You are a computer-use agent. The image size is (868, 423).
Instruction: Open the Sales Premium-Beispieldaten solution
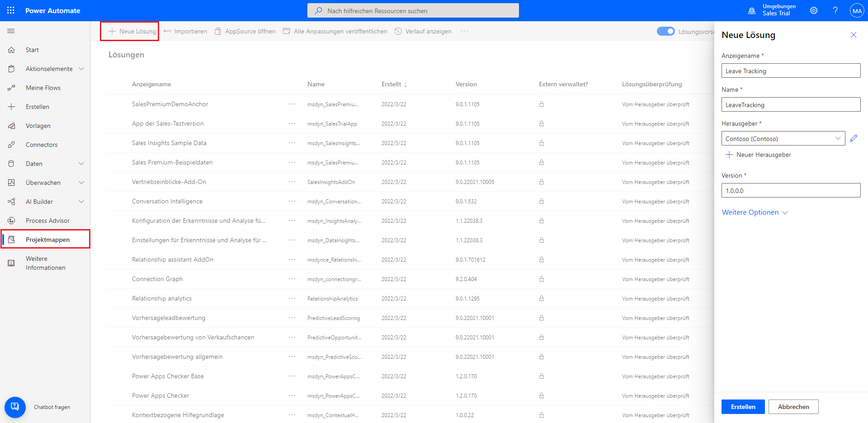click(x=172, y=162)
